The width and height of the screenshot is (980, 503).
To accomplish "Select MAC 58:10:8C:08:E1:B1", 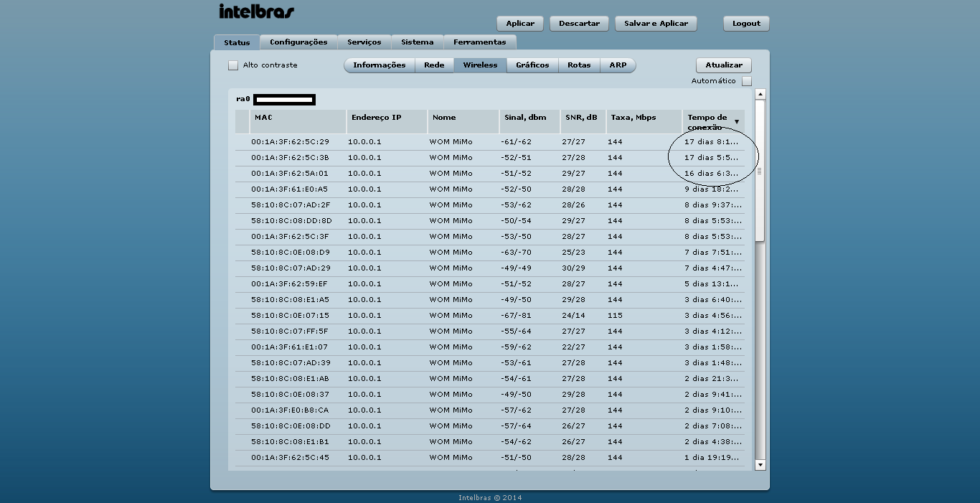I will (x=290, y=442).
